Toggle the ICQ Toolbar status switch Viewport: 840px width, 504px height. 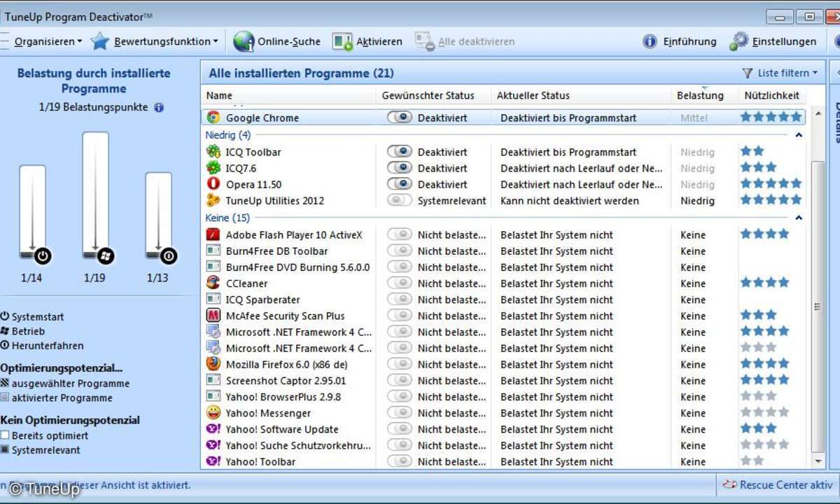pos(400,152)
